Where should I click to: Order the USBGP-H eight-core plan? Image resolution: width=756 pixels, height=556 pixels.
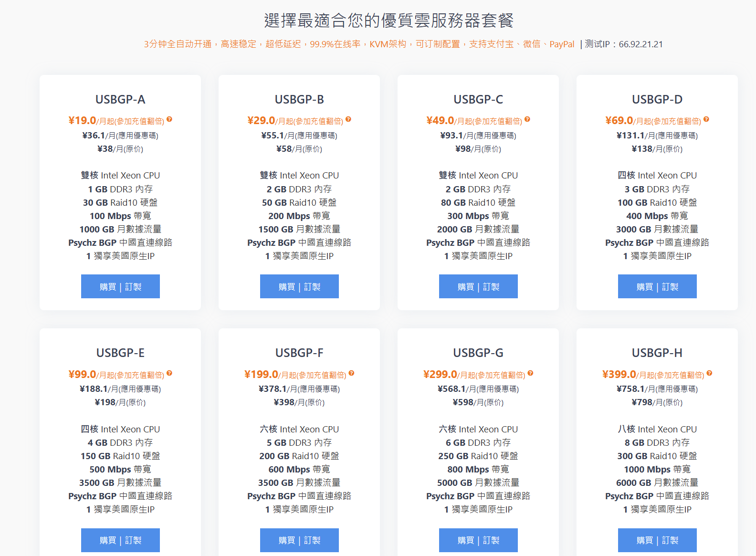click(657, 540)
